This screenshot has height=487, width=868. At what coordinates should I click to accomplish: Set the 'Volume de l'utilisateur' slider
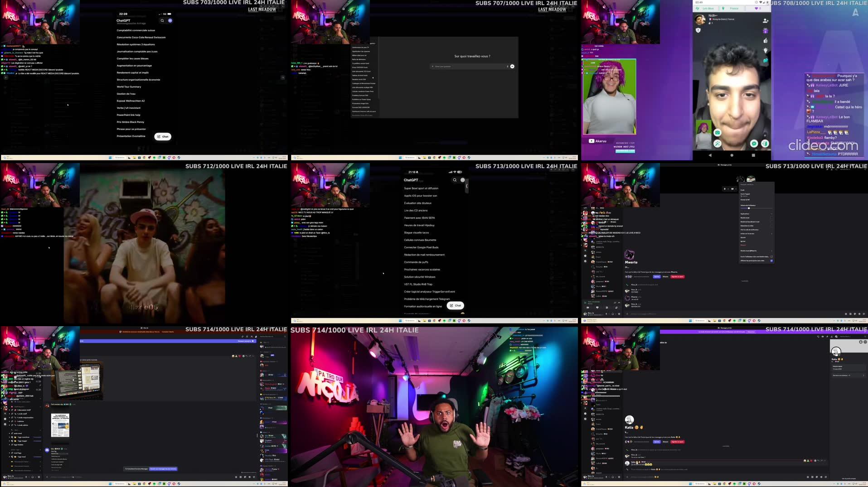(x=749, y=208)
